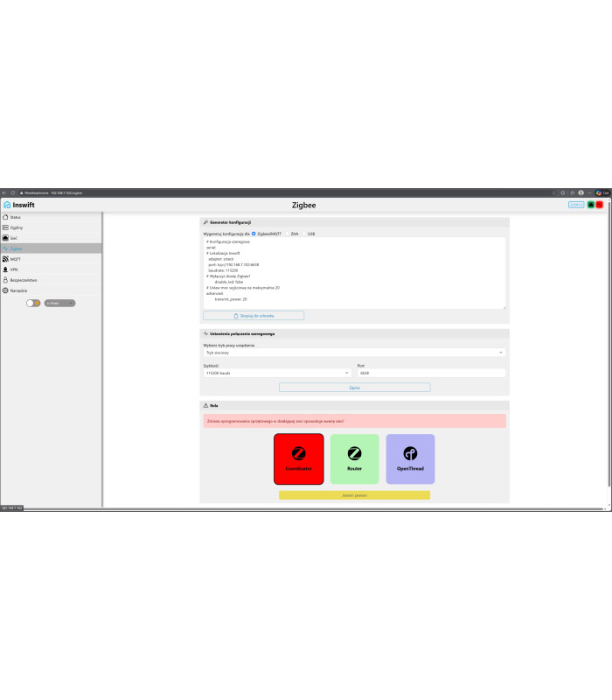Screen dimensions: 612x700
Task: Open Sieć network icon in sidebar
Action: (x=5, y=237)
